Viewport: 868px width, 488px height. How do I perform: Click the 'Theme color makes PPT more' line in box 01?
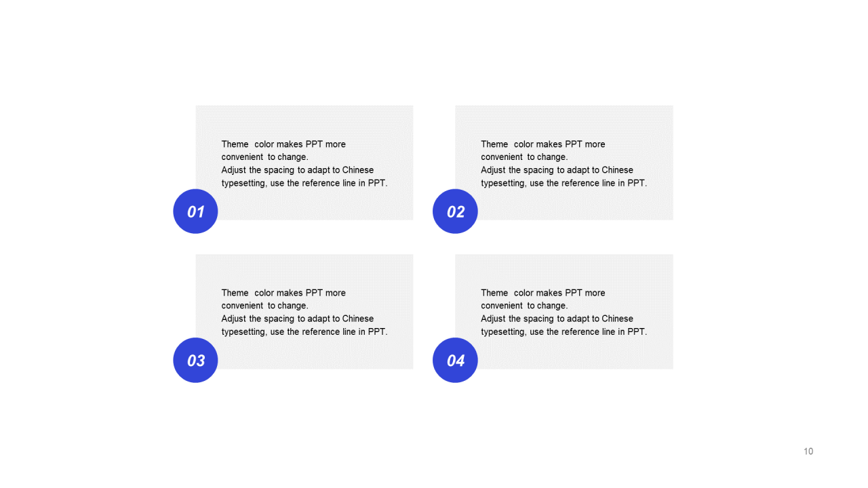pyautogui.click(x=283, y=144)
